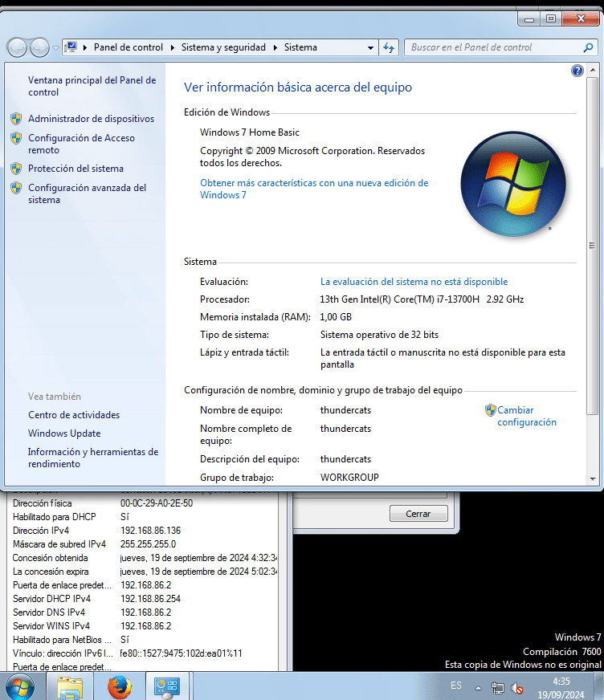Viewport: 604px width, 700px height.
Task: Show hidden system tray icons
Action: click(x=480, y=688)
